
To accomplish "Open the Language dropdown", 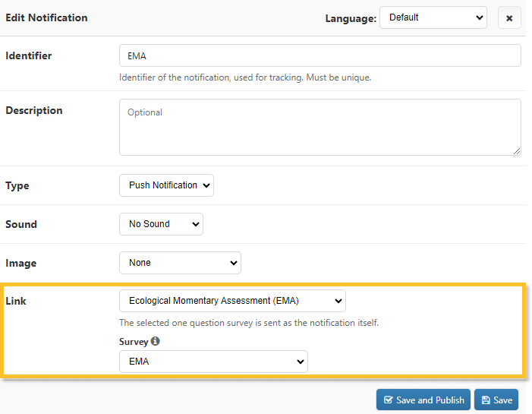I will point(433,17).
